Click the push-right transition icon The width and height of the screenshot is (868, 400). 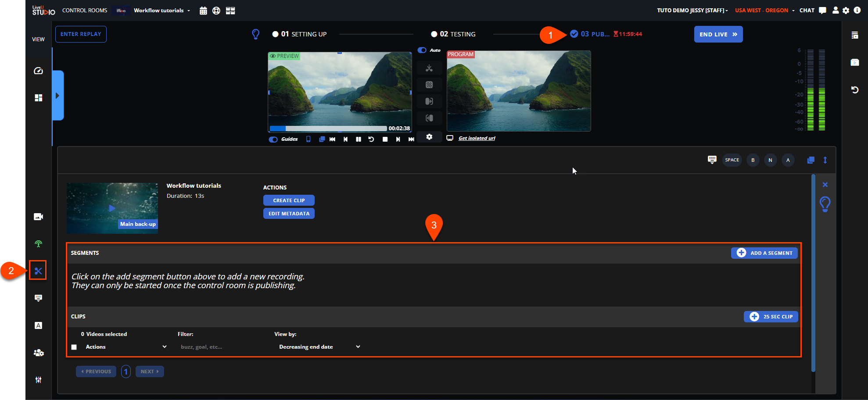point(429,101)
